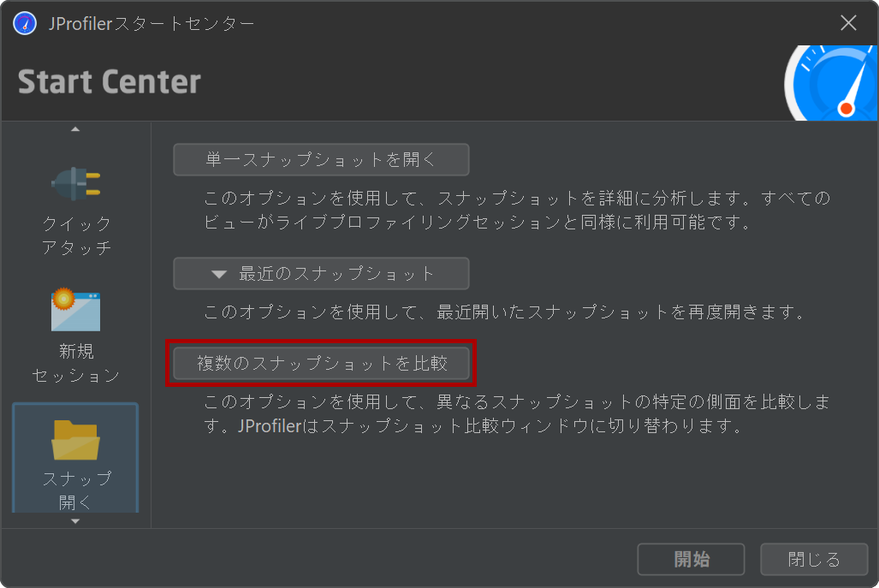Click 単一スナップショットを開く button
The width and height of the screenshot is (879, 588).
point(321,160)
